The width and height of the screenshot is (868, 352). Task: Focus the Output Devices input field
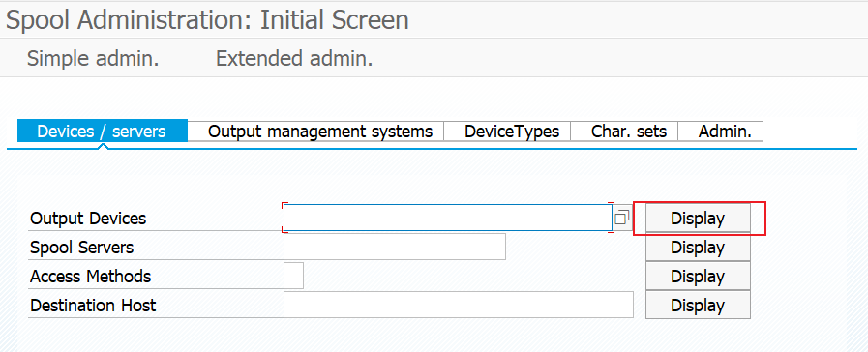point(448,218)
